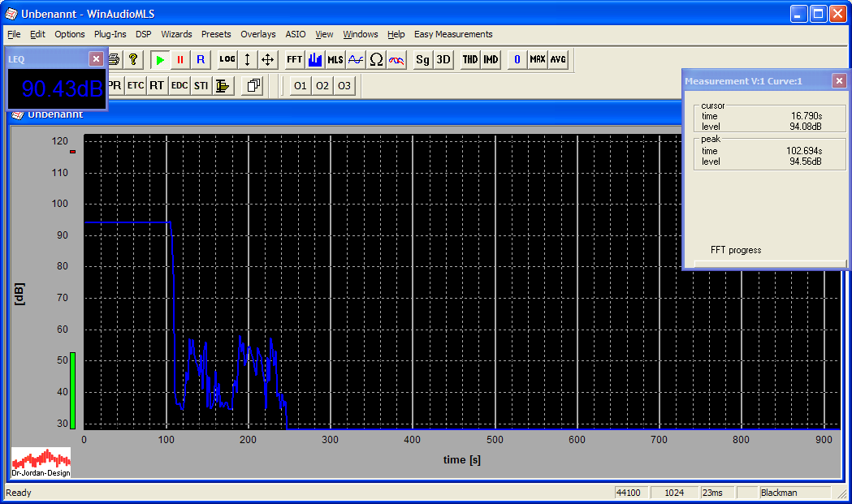This screenshot has width=852, height=504.
Task: Click the O1 overlay button
Action: point(301,85)
